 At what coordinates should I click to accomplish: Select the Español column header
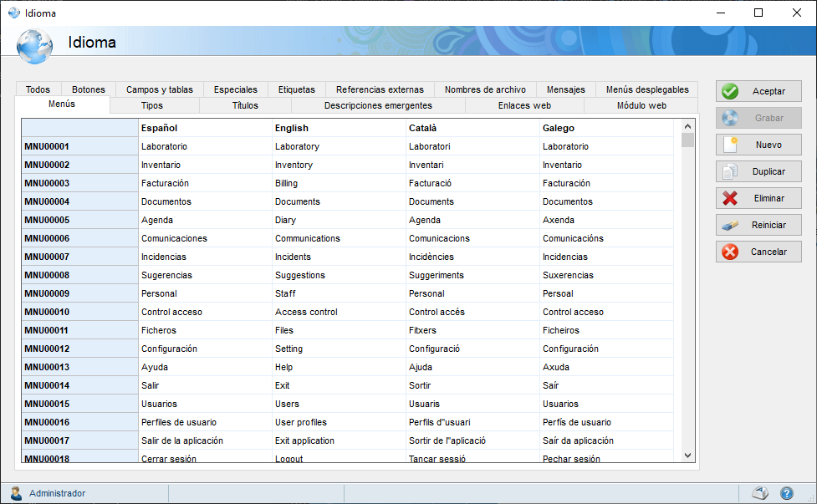pyautogui.click(x=205, y=128)
